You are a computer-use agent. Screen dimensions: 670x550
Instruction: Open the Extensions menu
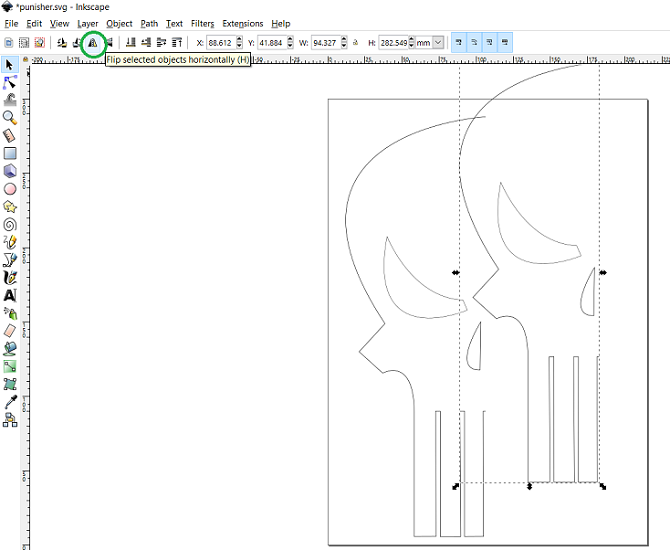243,24
